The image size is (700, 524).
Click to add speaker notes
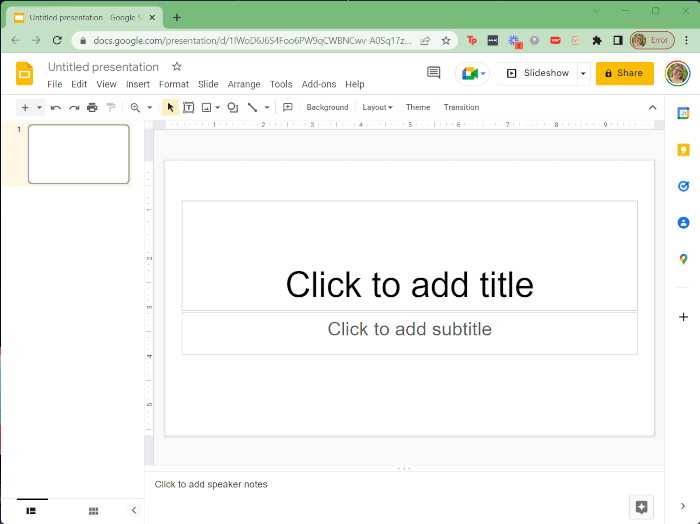point(211,484)
